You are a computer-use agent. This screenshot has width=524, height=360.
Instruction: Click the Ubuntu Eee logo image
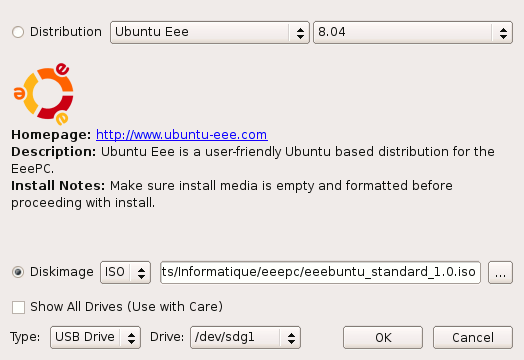(x=43, y=94)
